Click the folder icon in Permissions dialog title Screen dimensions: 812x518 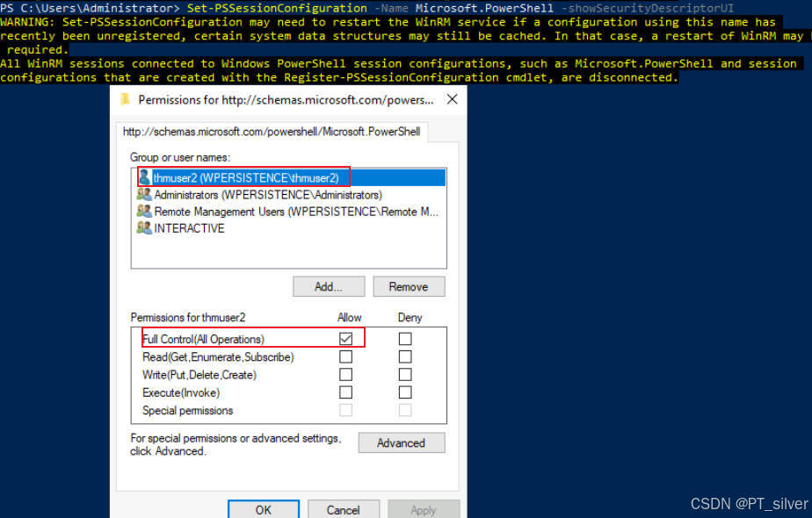(x=125, y=99)
